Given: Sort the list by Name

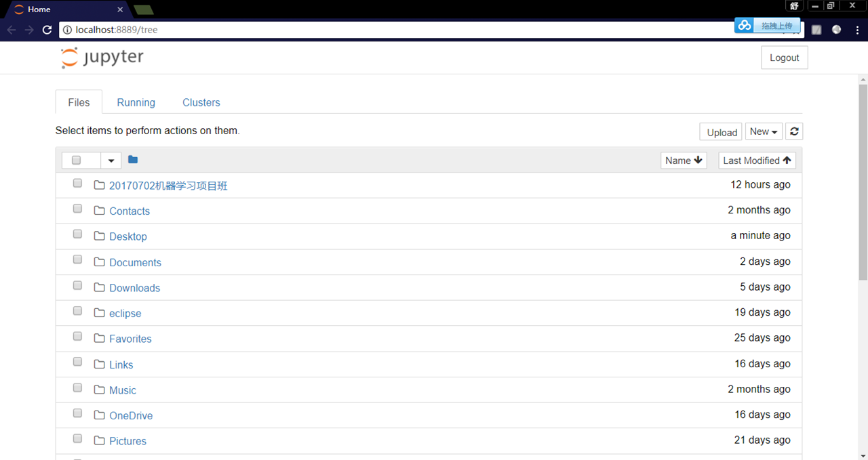Looking at the screenshot, I should pyautogui.click(x=684, y=161).
